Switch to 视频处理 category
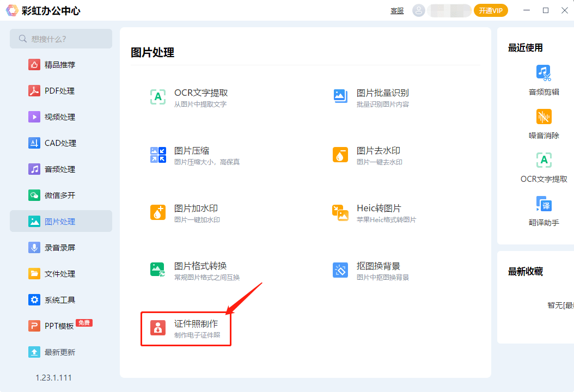The height and width of the screenshot is (392, 574). click(x=60, y=117)
